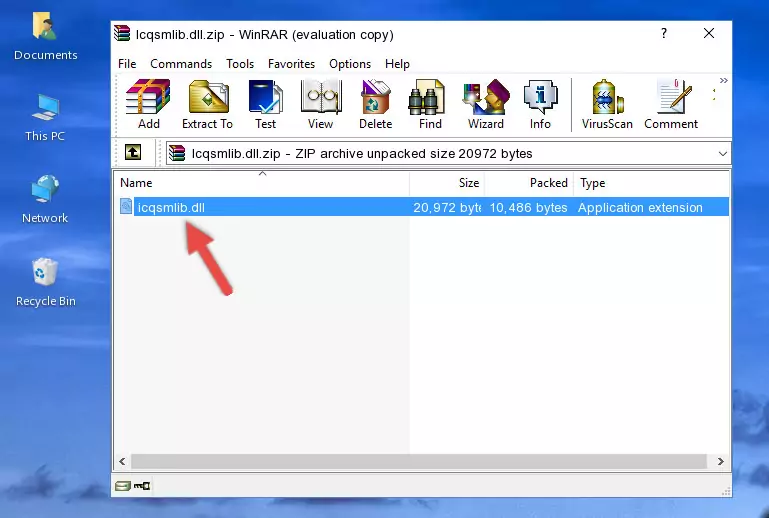769x518 pixels.
Task: Sort by the Packed column header
Action: click(x=529, y=183)
